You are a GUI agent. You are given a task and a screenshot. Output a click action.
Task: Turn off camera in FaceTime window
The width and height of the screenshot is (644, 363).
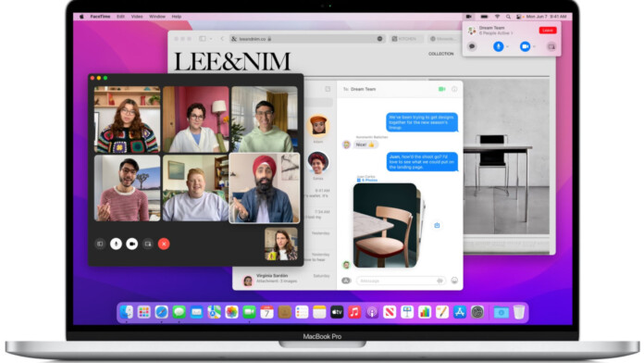click(131, 244)
